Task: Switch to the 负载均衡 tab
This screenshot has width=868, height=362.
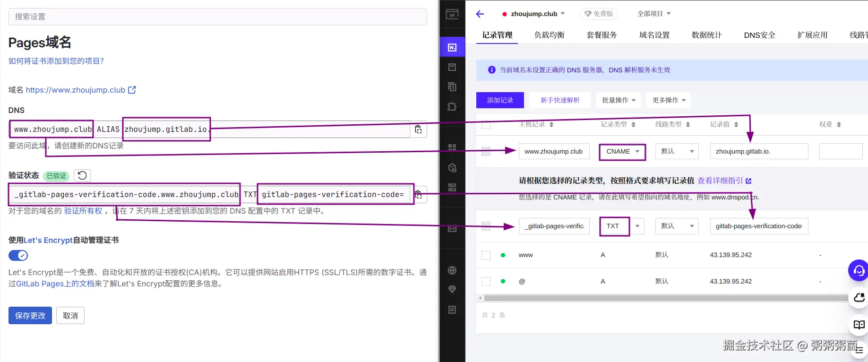Action: (x=549, y=35)
